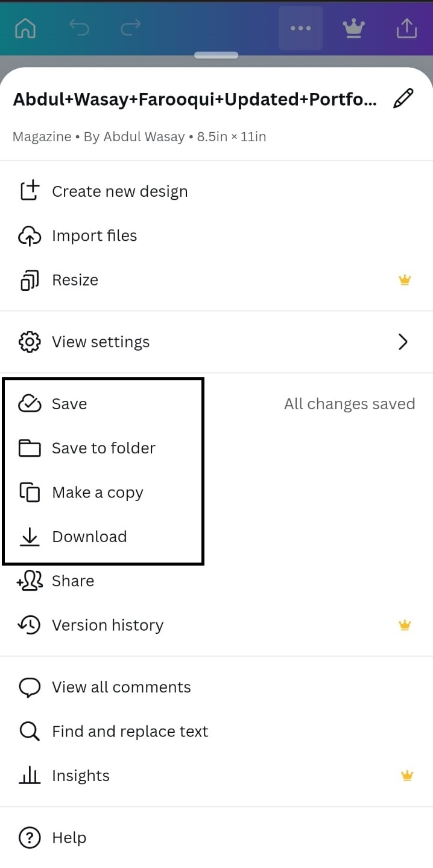The height and width of the screenshot is (868, 433).
Task: Open Find and replace text
Action: pos(130,731)
